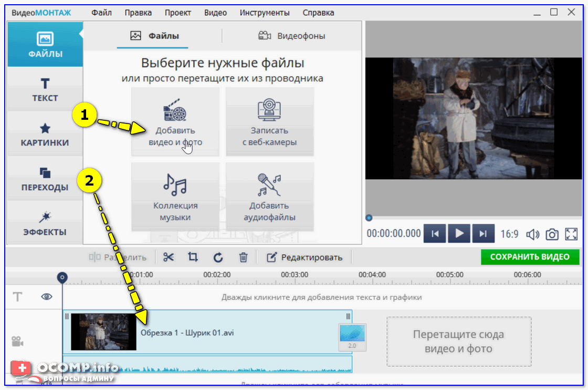
Task: Click the 00:00:00.000 timecode display
Action: pyautogui.click(x=394, y=233)
